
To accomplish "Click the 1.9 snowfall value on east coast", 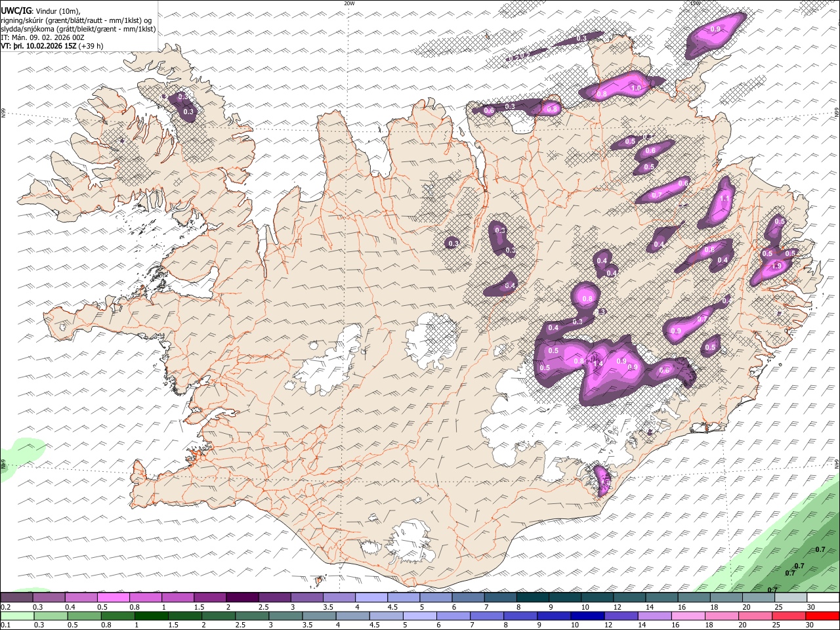I will [x=777, y=266].
